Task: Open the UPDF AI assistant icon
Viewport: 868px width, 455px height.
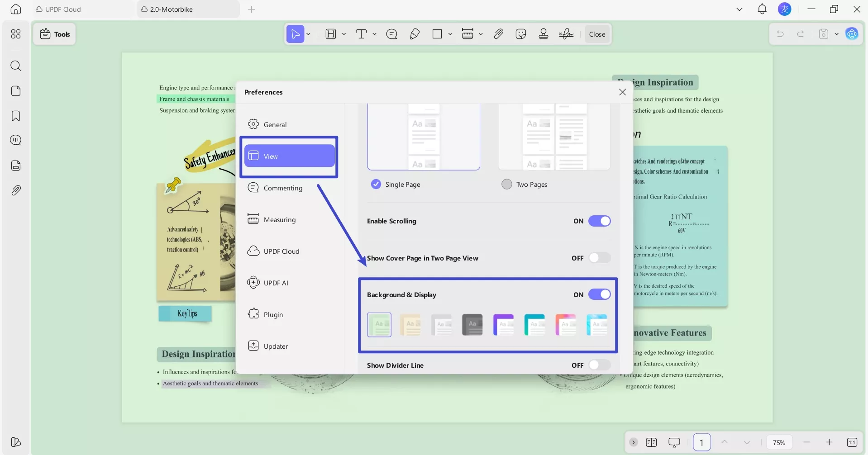Action: pyautogui.click(x=852, y=34)
